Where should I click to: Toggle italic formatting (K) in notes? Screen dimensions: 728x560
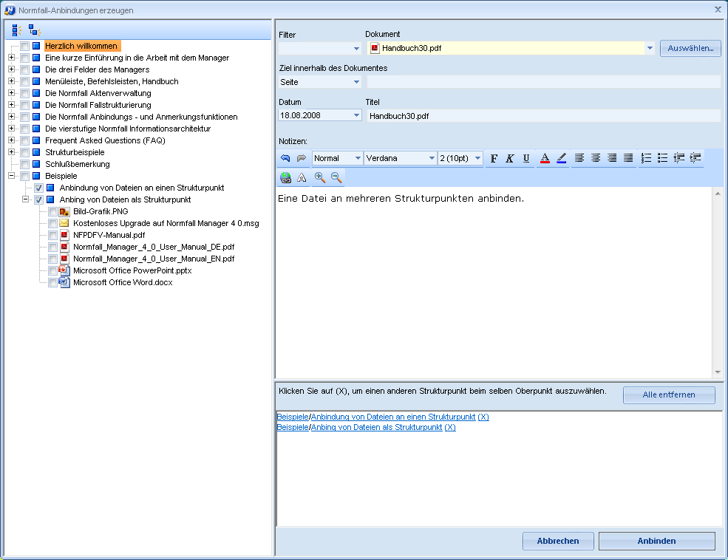click(x=510, y=158)
